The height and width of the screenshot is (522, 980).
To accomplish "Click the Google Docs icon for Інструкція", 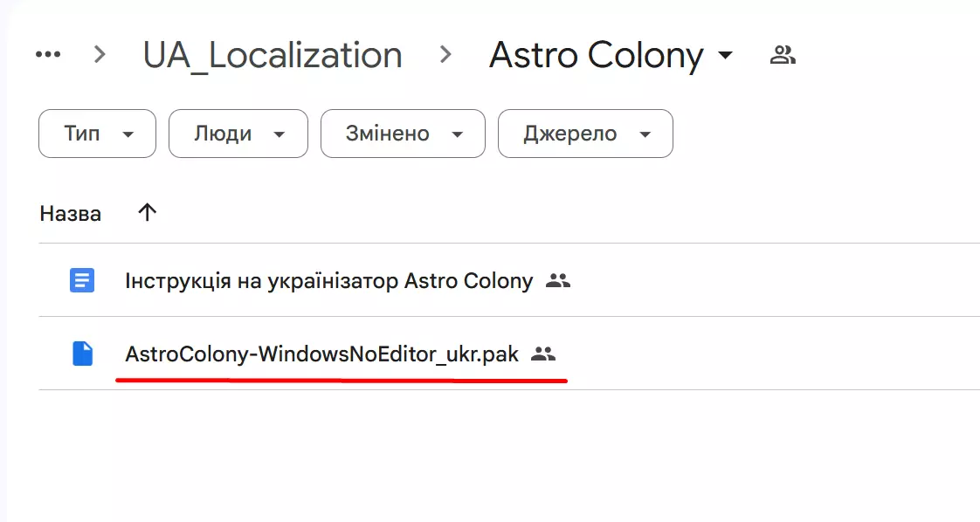I will tap(82, 280).
